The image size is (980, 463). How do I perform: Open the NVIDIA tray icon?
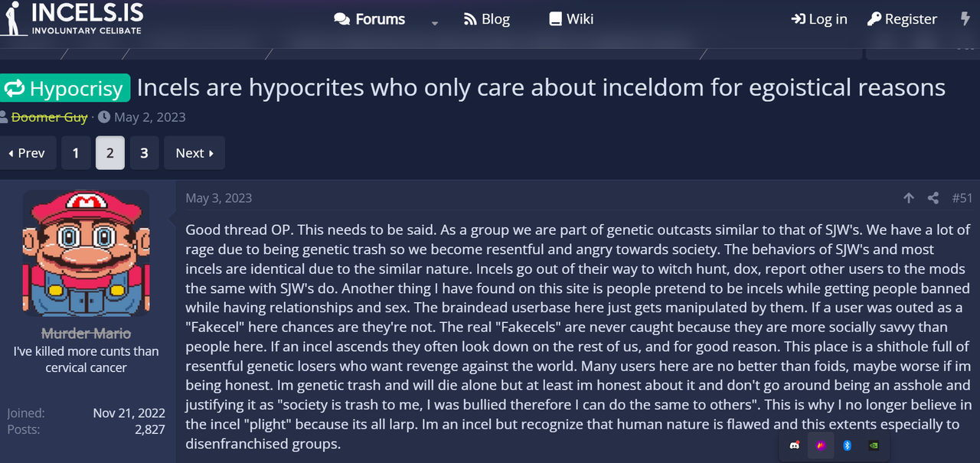pyautogui.click(x=874, y=445)
